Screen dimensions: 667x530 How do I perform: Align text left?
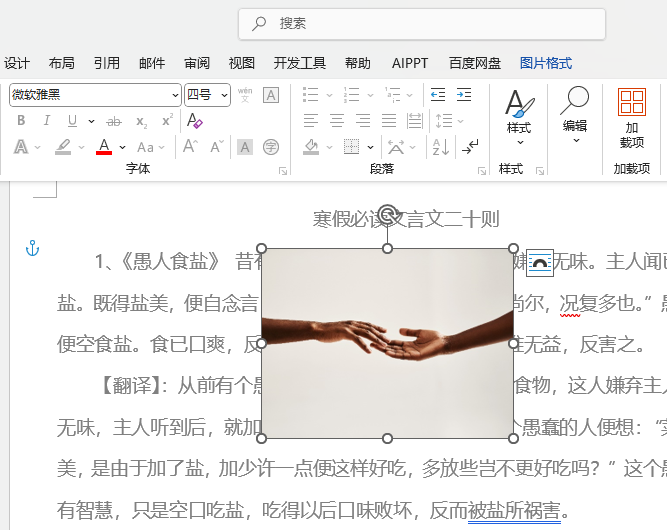point(311,121)
